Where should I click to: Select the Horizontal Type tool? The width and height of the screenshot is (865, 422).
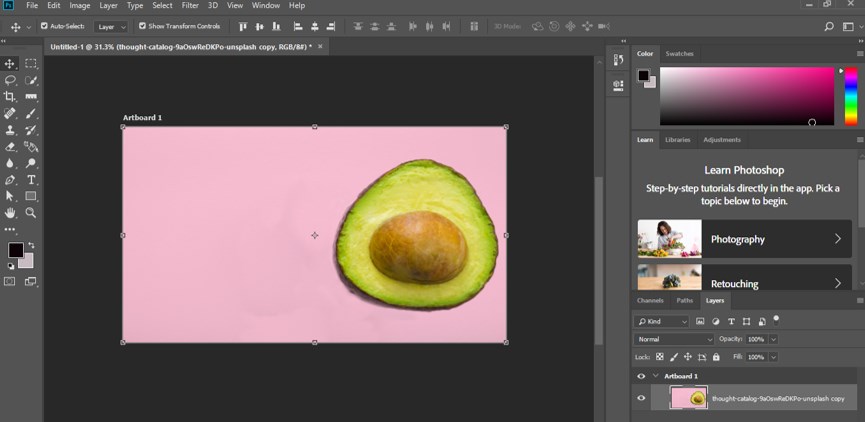tap(31, 180)
